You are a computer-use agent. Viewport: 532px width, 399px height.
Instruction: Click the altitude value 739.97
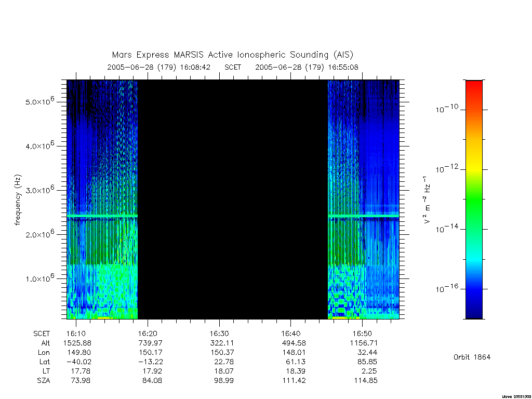(x=150, y=343)
